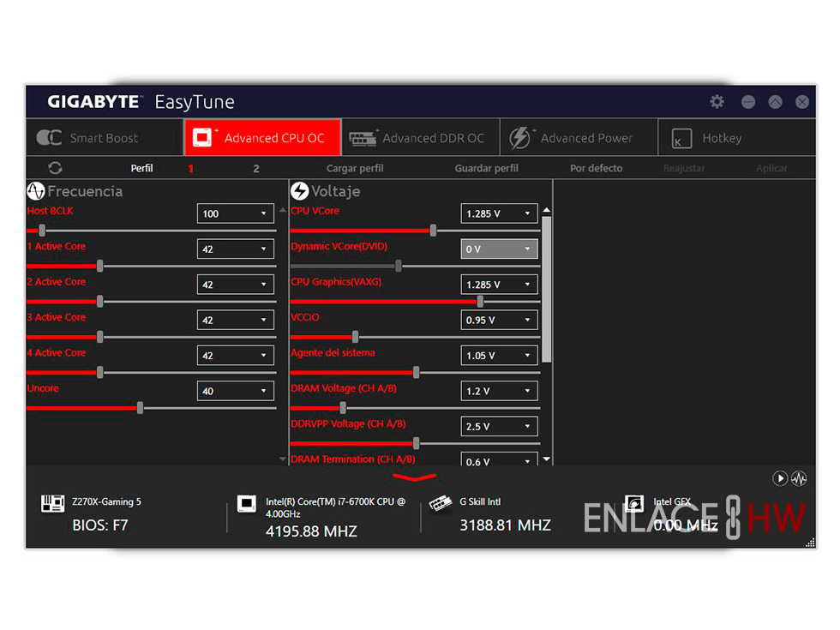
Task: Click the Uncore slider handle
Action: click(140, 408)
